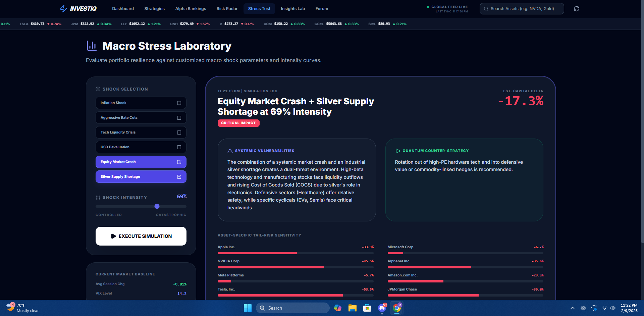
Task: Open File Explorer from the taskbar
Action: [x=352, y=308]
